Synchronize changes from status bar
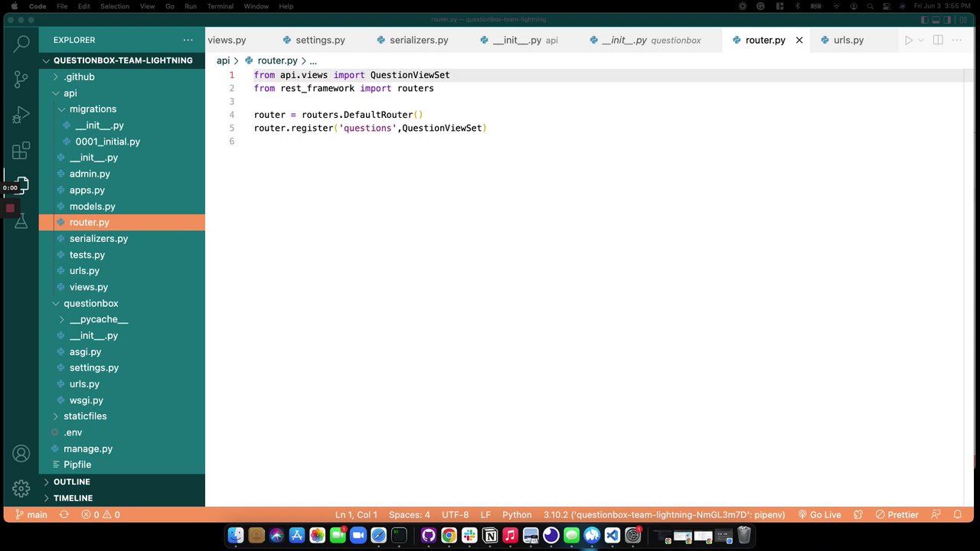Image resolution: width=980 pixels, height=551 pixels. (64, 515)
